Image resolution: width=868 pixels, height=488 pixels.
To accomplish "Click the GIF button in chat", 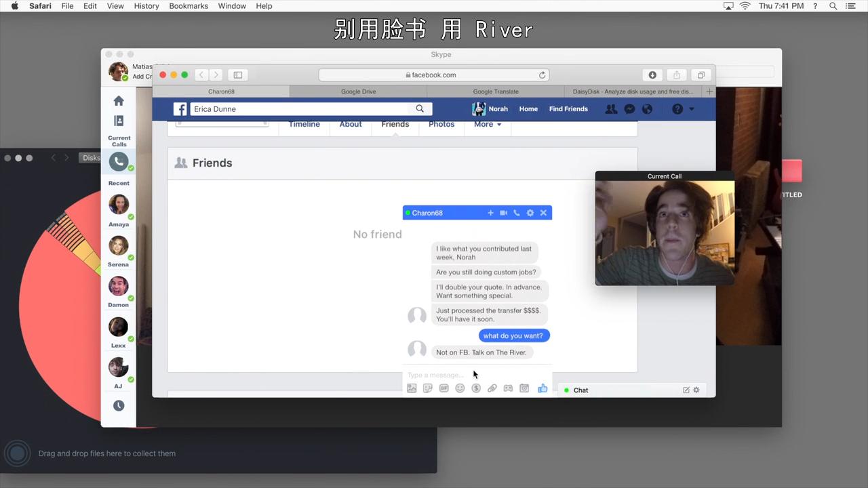I will click(443, 388).
